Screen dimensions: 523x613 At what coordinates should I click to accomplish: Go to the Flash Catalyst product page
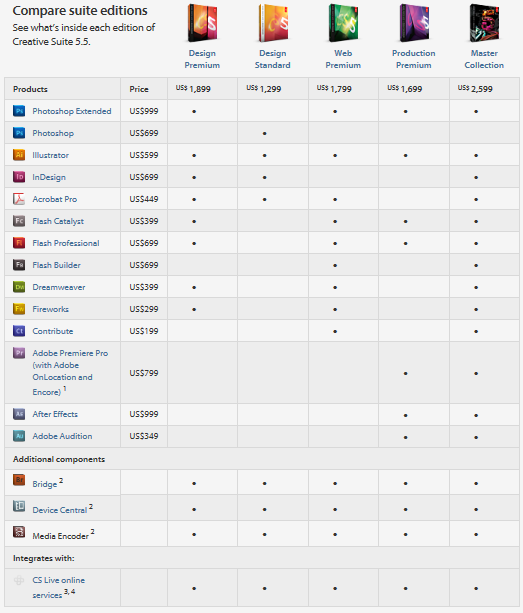click(x=58, y=221)
